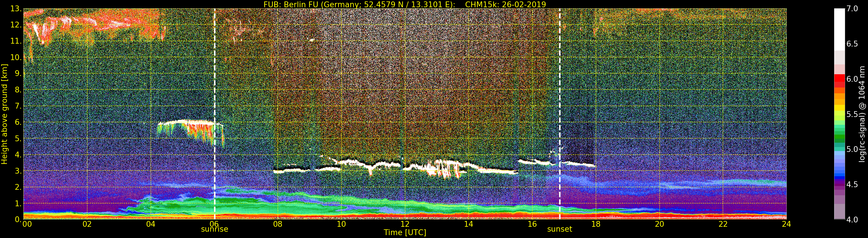
Task: Click the 'sunrise' label below the axis
Action: pyautogui.click(x=215, y=229)
